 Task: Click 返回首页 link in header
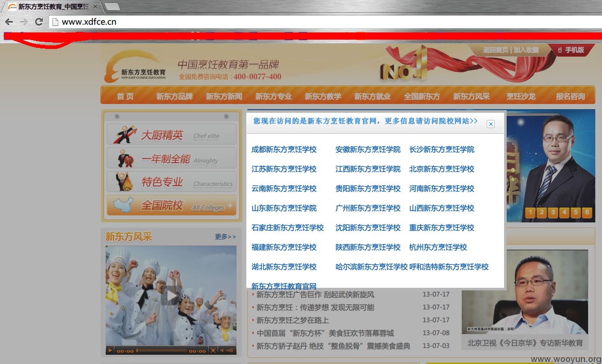(495, 50)
